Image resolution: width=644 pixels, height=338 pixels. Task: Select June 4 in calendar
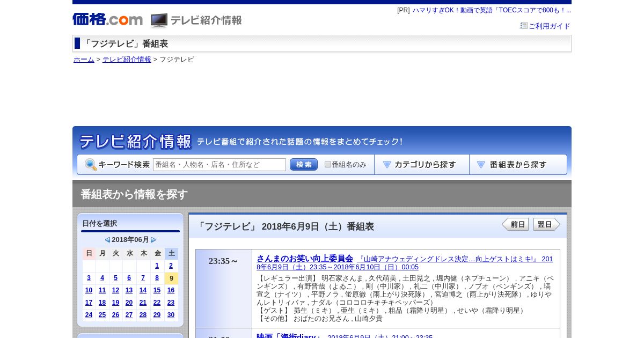tap(102, 278)
